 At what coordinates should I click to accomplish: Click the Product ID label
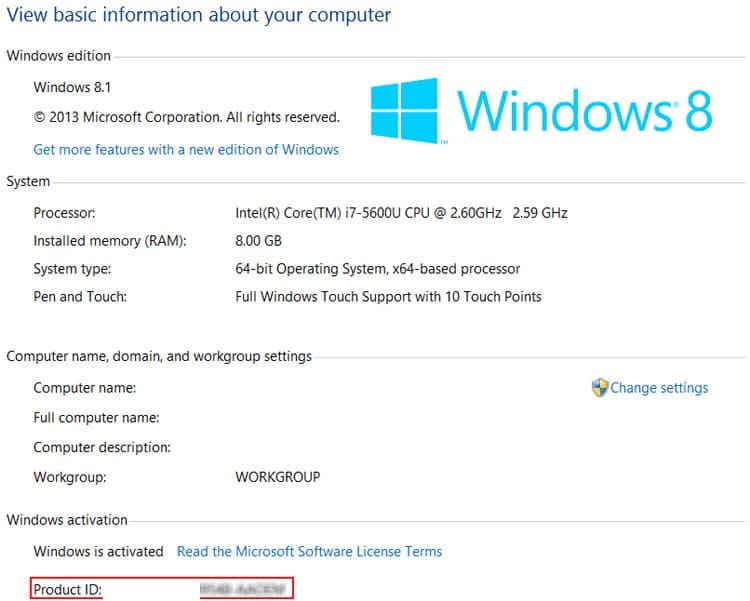pyautogui.click(x=68, y=590)
